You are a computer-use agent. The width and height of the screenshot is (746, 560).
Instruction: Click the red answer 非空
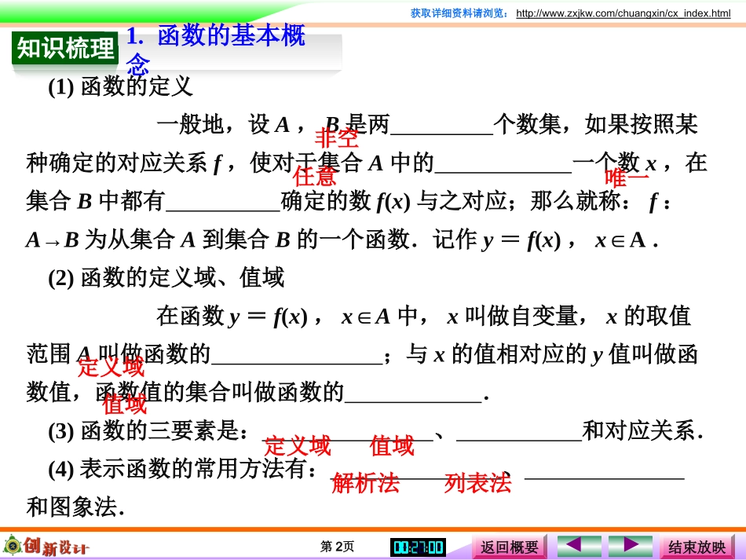coord(336,138)
